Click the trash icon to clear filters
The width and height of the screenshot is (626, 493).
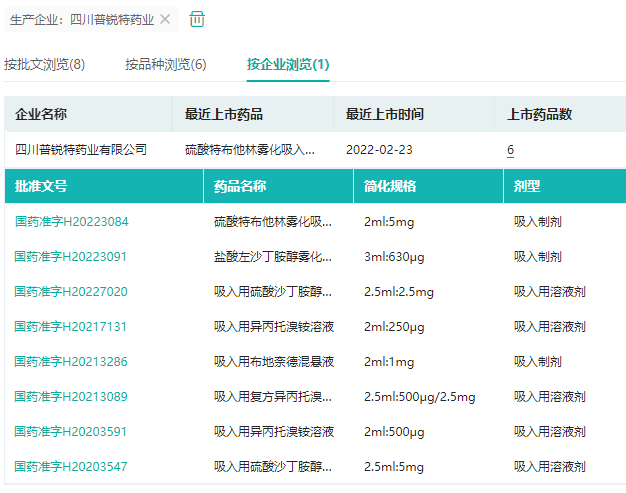tap(197, 19)
